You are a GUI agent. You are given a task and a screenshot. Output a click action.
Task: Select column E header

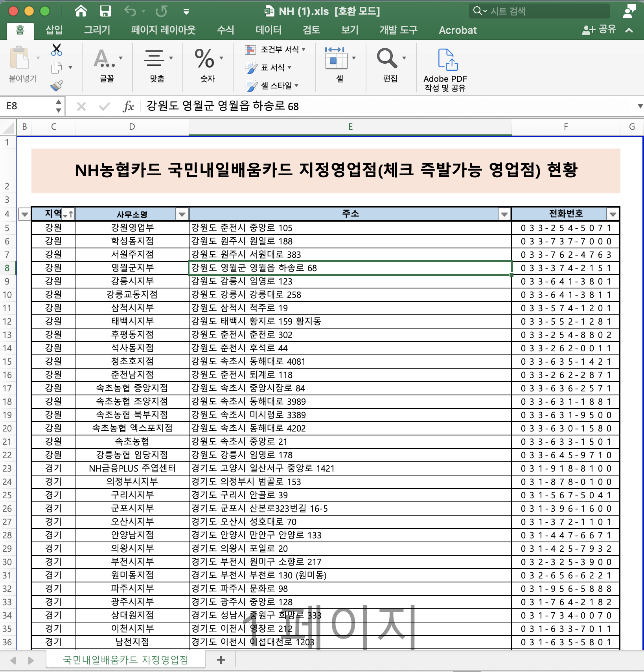[350, 127]
